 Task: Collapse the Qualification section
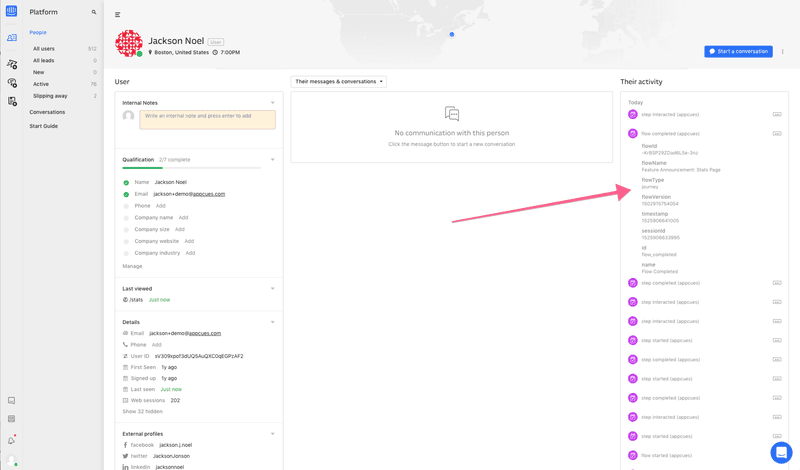[x=272, y=160]
